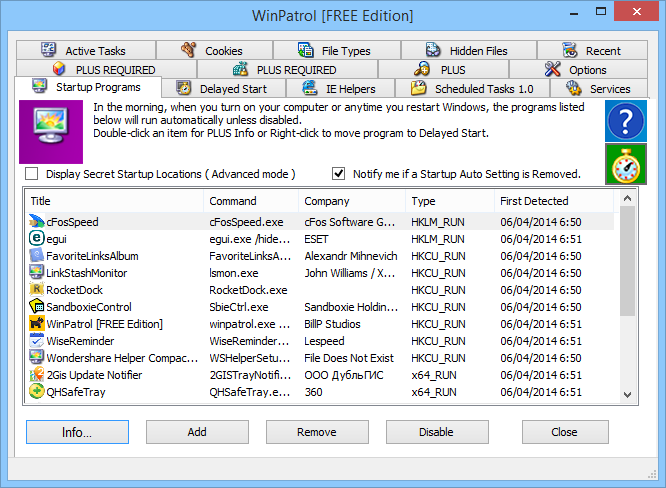Open the first PLUS REQUIRED tab
The image size is (666, 488).
pyautogui.click(x=107, y=69)
